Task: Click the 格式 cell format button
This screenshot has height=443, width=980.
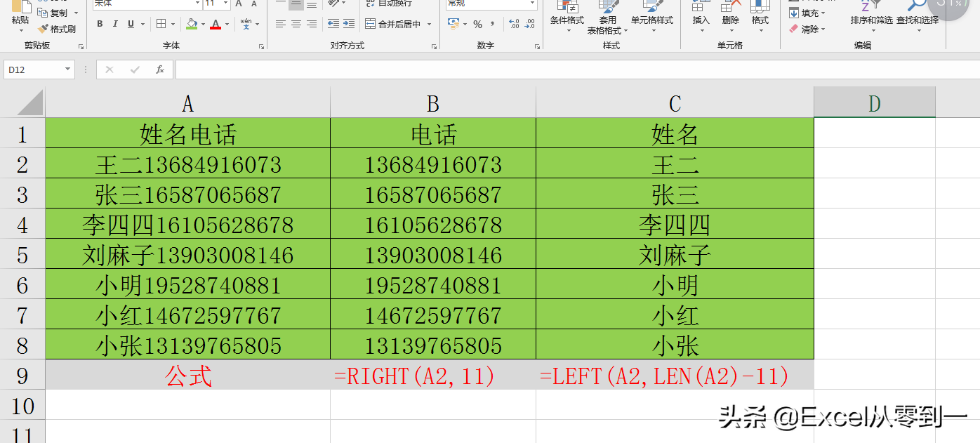Action: point(760,15)
